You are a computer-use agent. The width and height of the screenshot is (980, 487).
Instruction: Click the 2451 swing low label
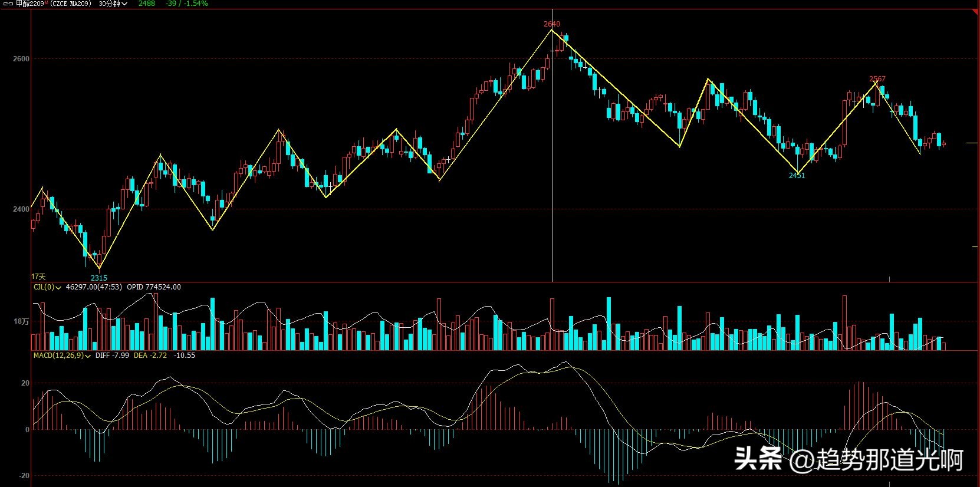797,175
